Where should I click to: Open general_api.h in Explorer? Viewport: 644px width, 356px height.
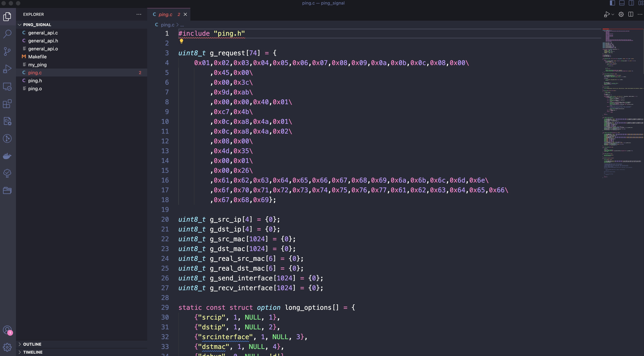[82, 41]
